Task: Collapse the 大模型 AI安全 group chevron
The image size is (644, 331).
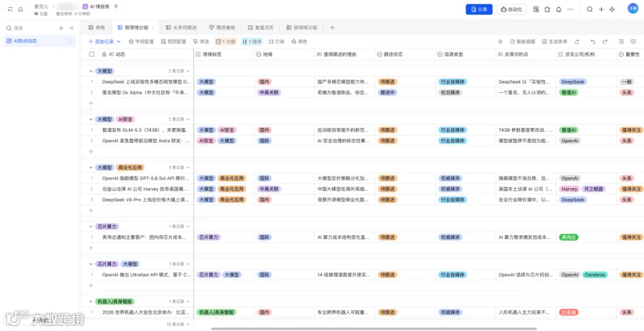Action: click(91, 119)
